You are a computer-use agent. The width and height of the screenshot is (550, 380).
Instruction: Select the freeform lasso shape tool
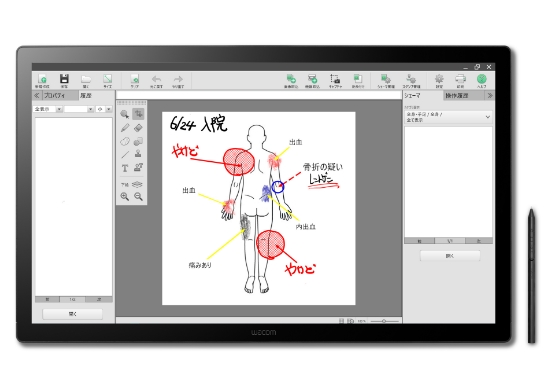[125, 141]
